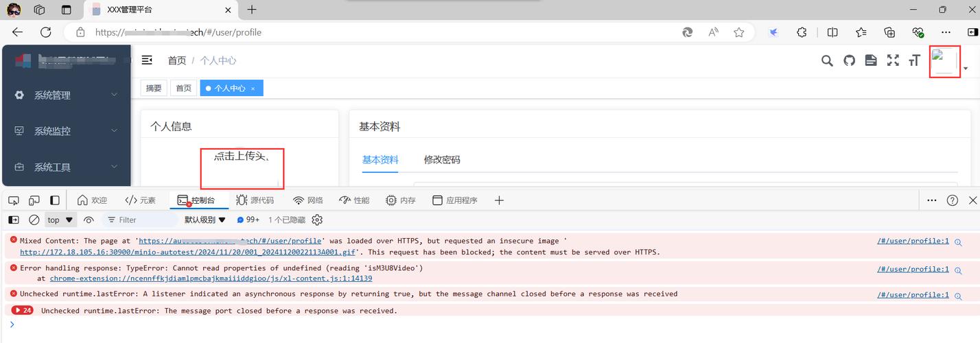Click the blue bird extension icon

click(773, 32)
